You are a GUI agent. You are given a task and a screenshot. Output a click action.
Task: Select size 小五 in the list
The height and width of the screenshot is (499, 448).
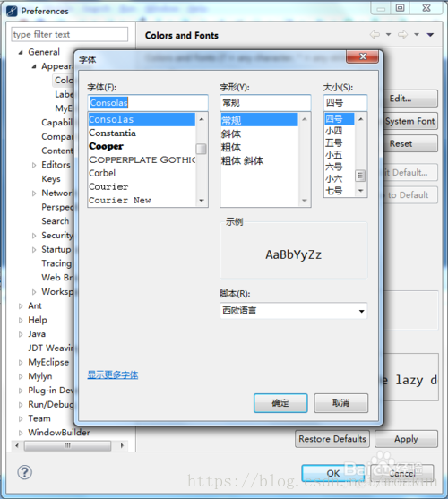click(340, 155)
